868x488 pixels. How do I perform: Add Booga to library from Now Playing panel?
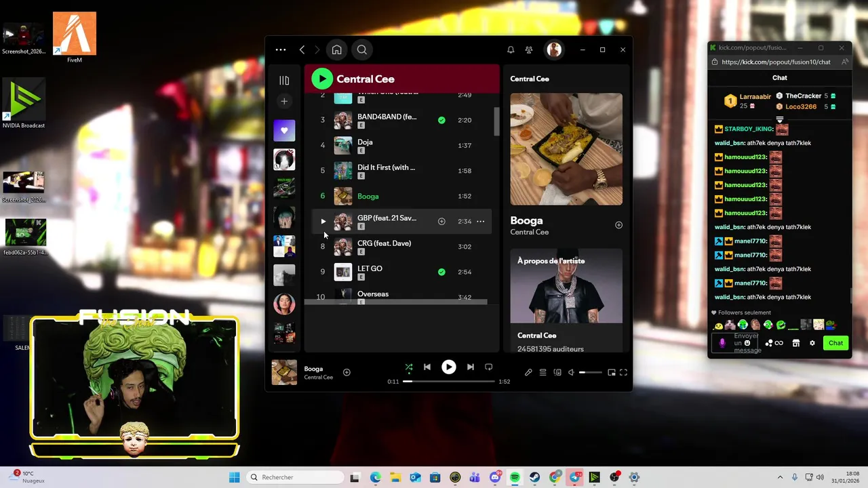pyautogui.click(x=618, y=225)
